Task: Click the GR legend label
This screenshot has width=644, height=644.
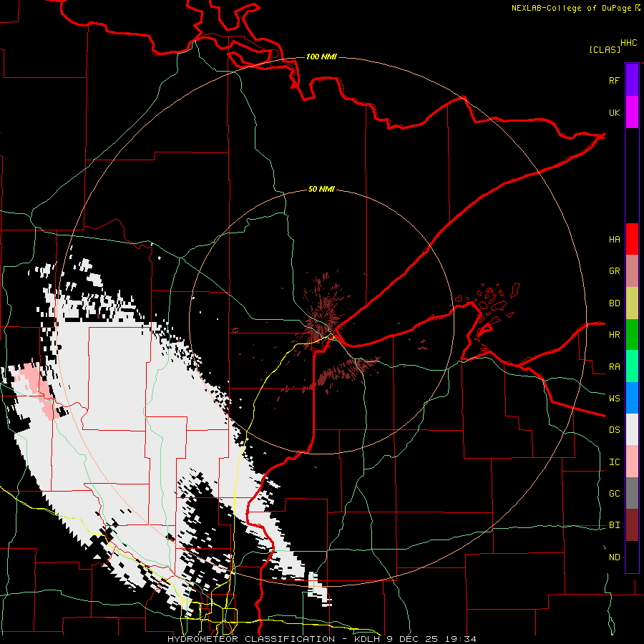Action: point(614,271)
